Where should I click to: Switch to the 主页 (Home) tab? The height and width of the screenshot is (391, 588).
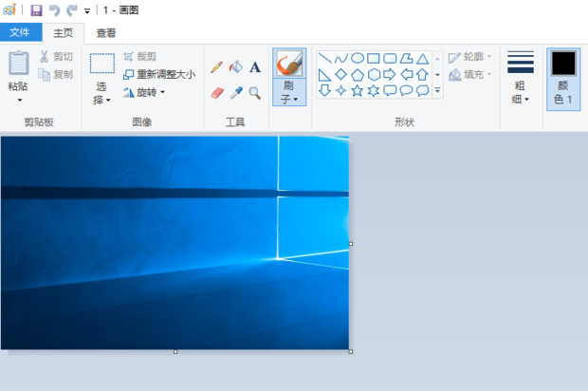point(63,33)
